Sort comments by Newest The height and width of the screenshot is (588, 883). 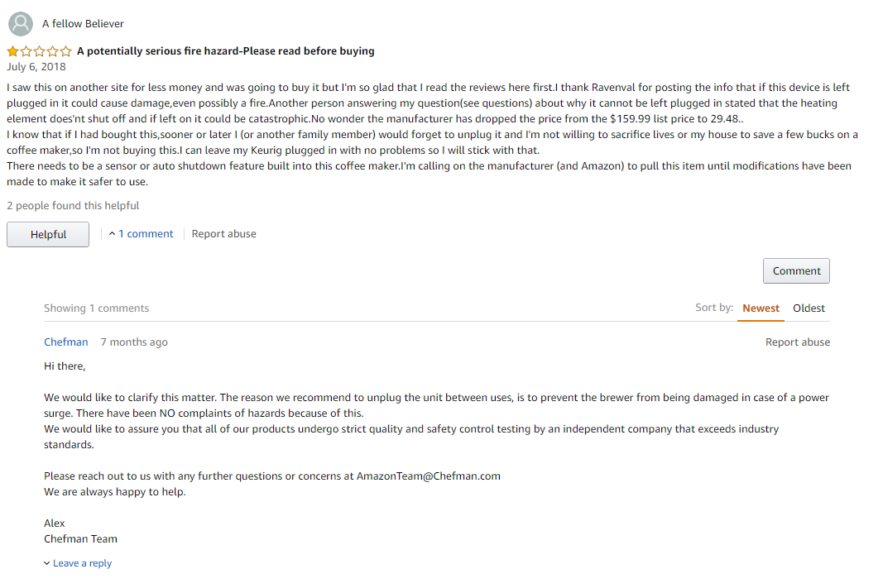(x=761, y=308)
